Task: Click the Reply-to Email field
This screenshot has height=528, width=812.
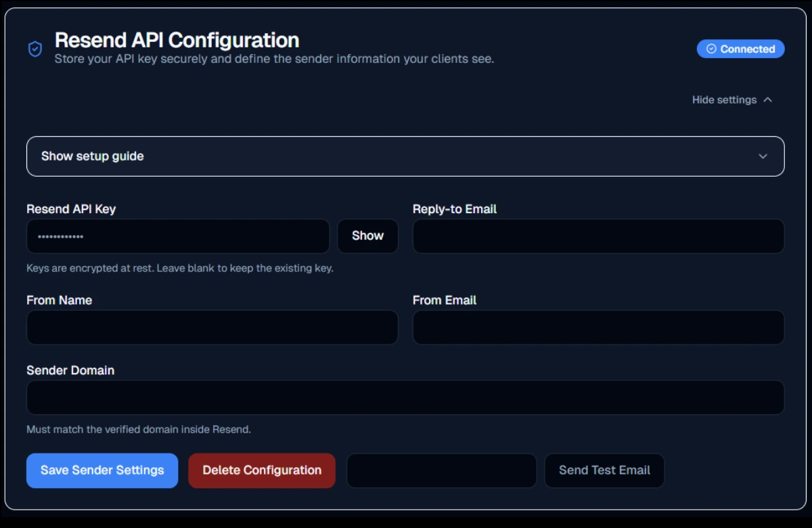Action: tap(598, 236)
